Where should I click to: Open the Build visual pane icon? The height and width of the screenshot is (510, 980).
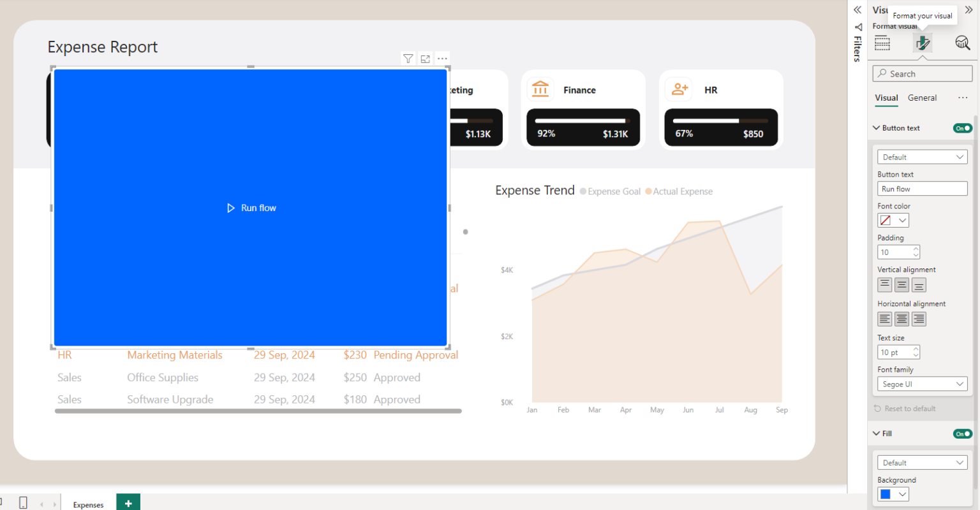pos(882,43)
